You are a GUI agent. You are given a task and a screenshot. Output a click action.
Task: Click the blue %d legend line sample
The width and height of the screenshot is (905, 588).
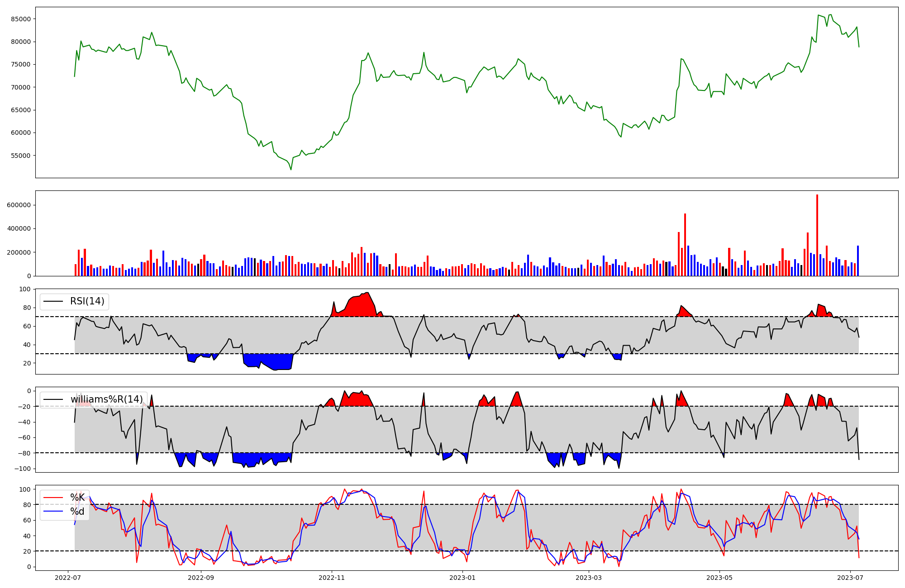(52, 512)
